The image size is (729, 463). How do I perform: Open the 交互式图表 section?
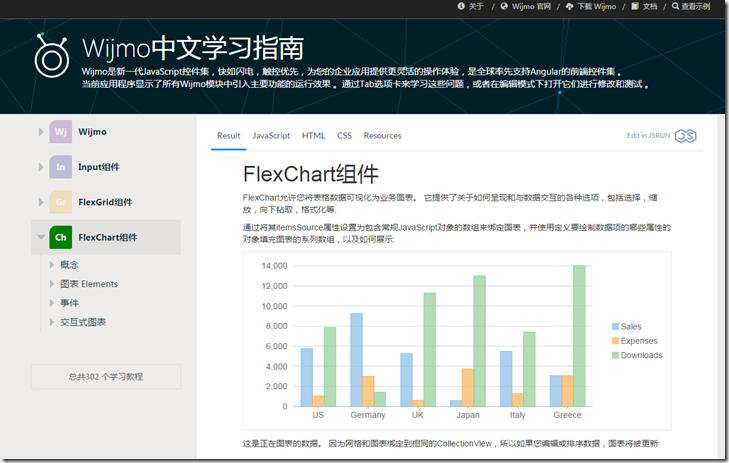(x=83, y=322)
